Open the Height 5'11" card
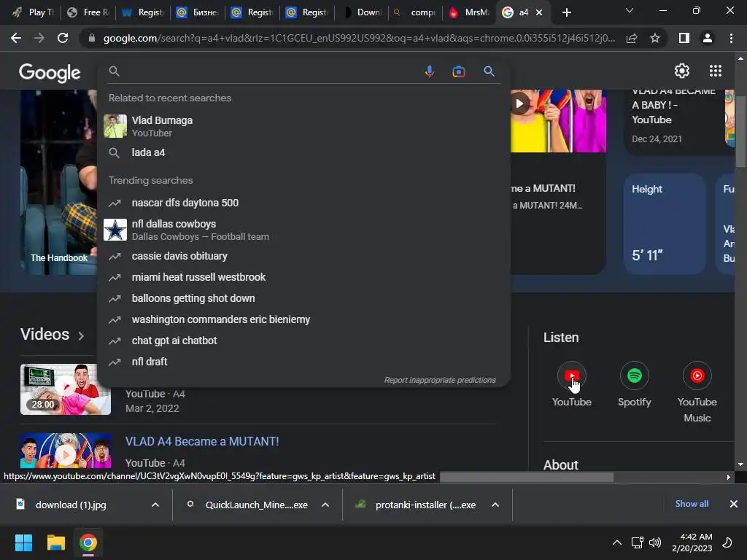The height and width of the screenshot is (560, 747). [x=665, y=224]
